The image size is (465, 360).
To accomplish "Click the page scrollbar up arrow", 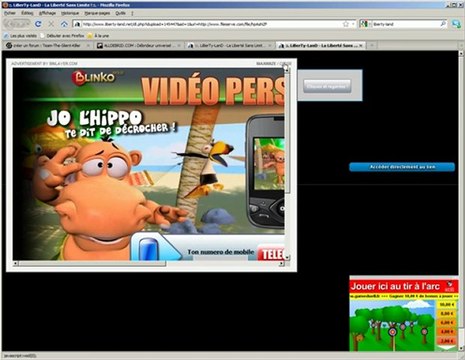I will coord(461,54).
